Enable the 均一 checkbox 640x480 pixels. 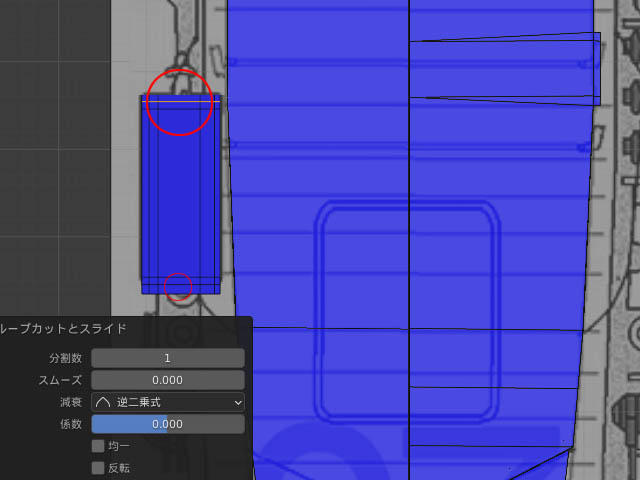(98, 446)
